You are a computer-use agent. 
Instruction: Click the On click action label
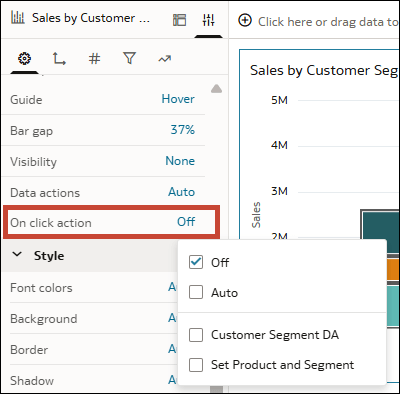(x=51, y=223)
